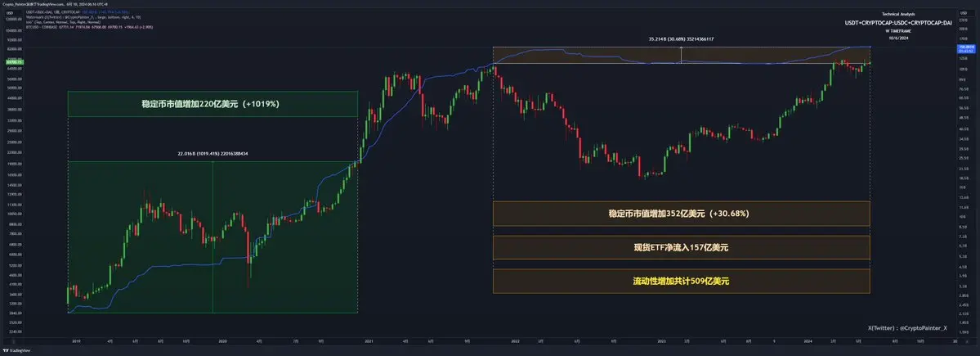
Task: Select the 流动性增加共计509亿美元 text box
Action: pos(680,281)
